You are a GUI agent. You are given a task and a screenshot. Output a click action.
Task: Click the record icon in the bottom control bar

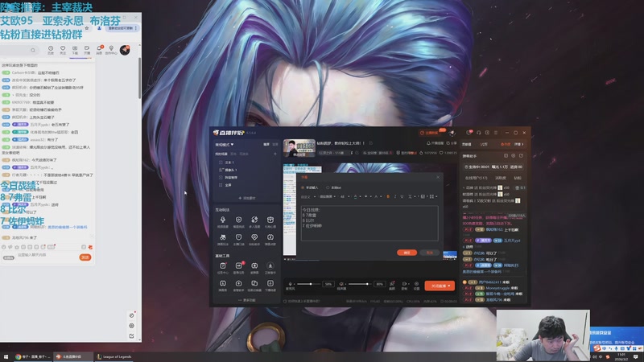click(404, 284)
